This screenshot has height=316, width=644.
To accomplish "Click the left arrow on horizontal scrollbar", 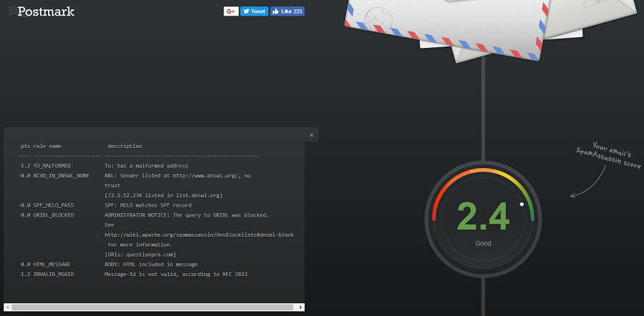I will click(7, 307).
